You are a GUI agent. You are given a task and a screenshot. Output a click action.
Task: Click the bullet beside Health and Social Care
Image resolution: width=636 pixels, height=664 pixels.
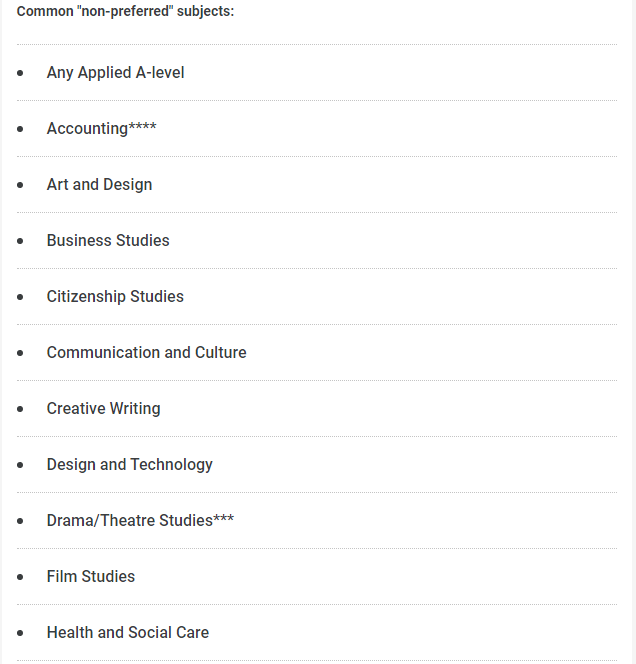click(x=20, y=633)
